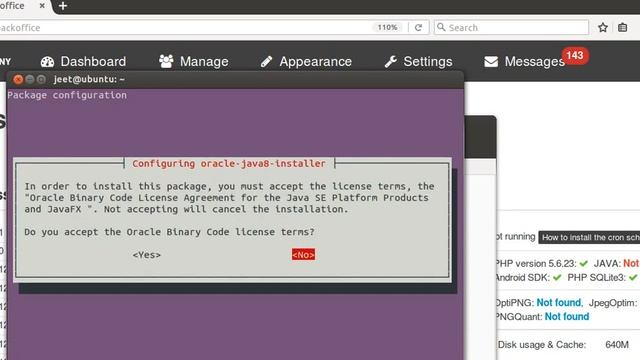Click the Package configuration heading

[67, 95]
